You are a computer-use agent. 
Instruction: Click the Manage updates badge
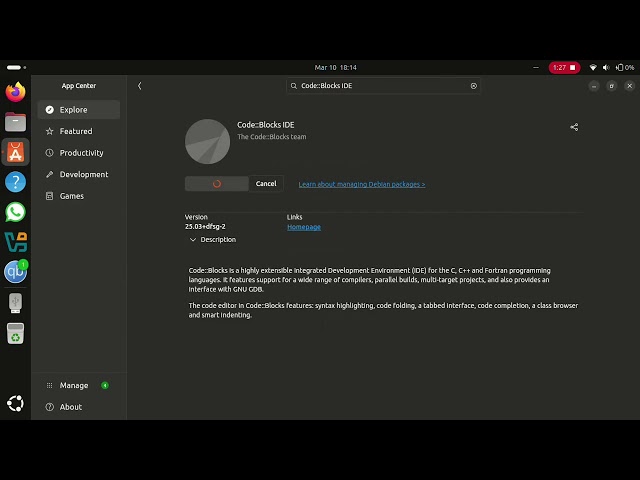point(105,385)
